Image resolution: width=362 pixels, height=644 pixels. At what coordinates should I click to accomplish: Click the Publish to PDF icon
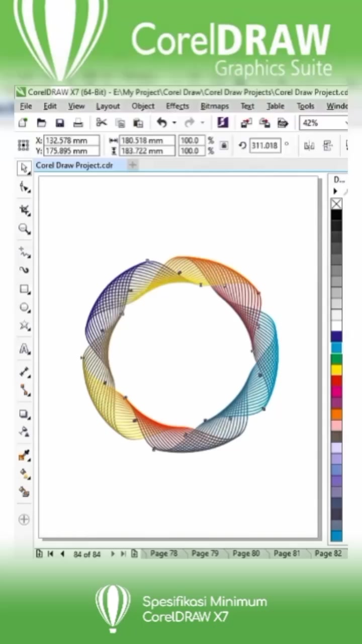click(283, 123)
